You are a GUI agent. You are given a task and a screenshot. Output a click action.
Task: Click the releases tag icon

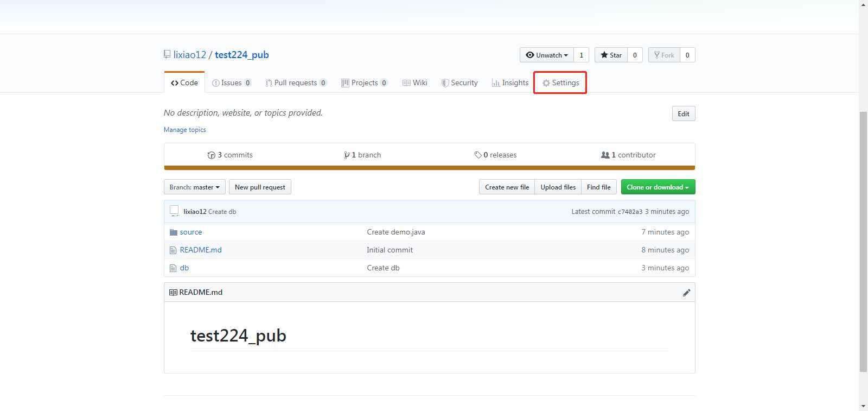pyautogui.click(x=478, y=155)
